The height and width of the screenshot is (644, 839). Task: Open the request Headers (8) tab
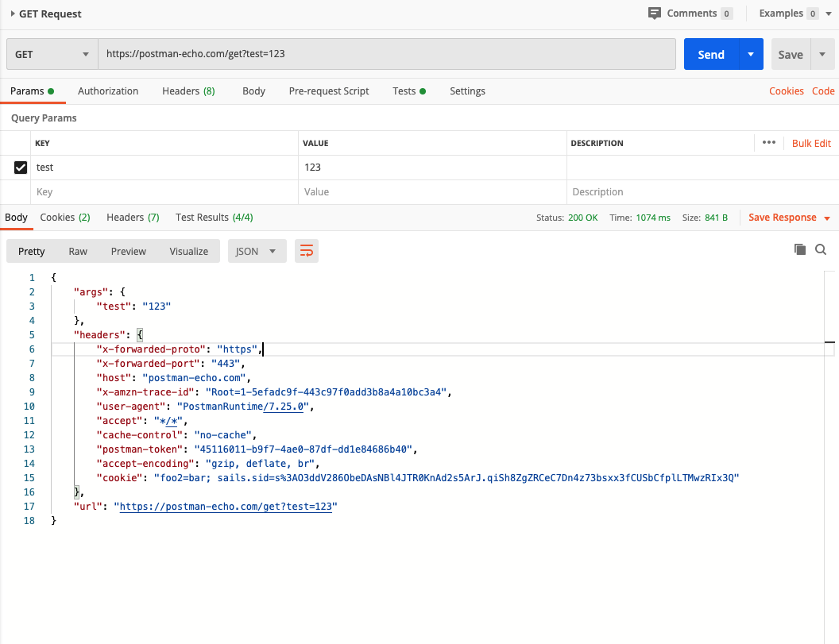click(188, 91)
